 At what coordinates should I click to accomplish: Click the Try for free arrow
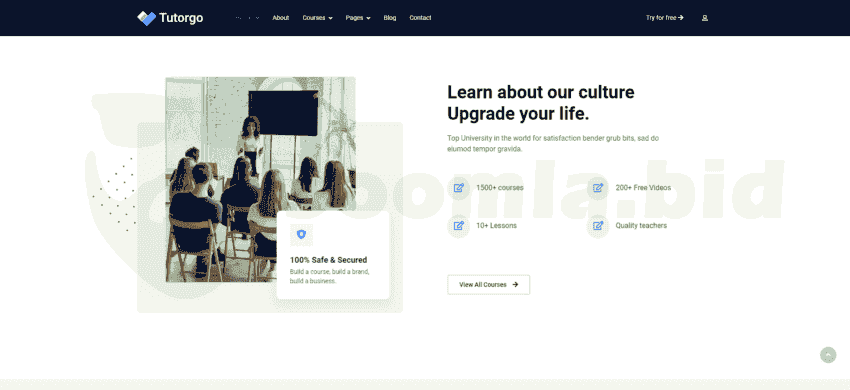681,18
